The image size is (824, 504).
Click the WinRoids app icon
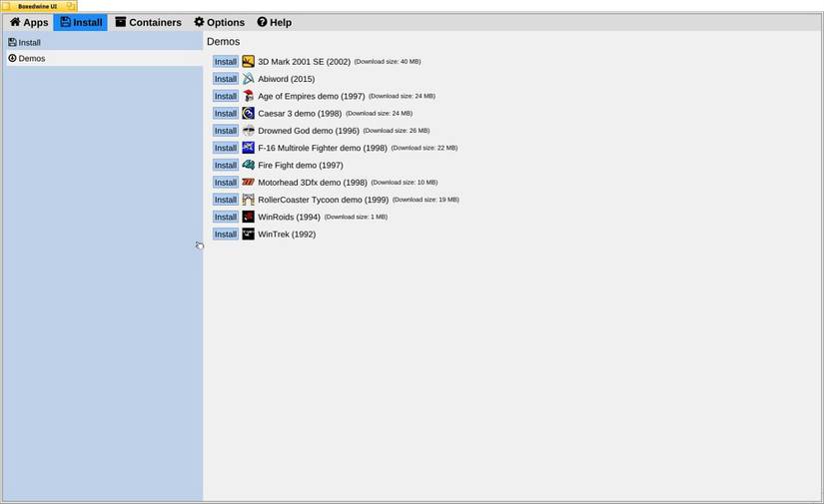[248, 217]
